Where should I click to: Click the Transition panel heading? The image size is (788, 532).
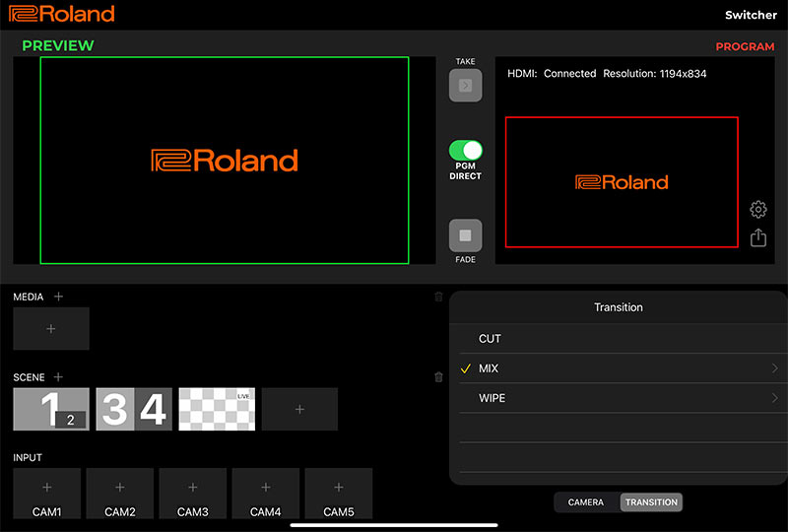point(619,307)
